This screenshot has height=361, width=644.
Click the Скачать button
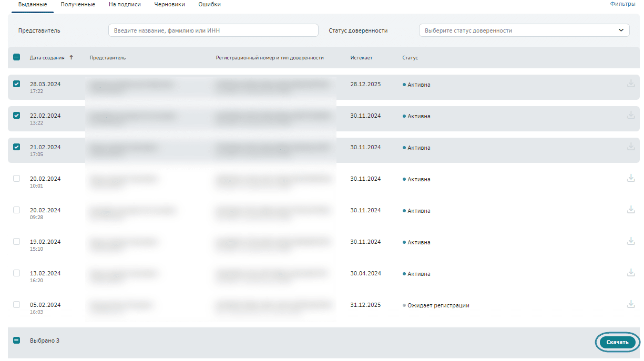(x=617, y=342)
